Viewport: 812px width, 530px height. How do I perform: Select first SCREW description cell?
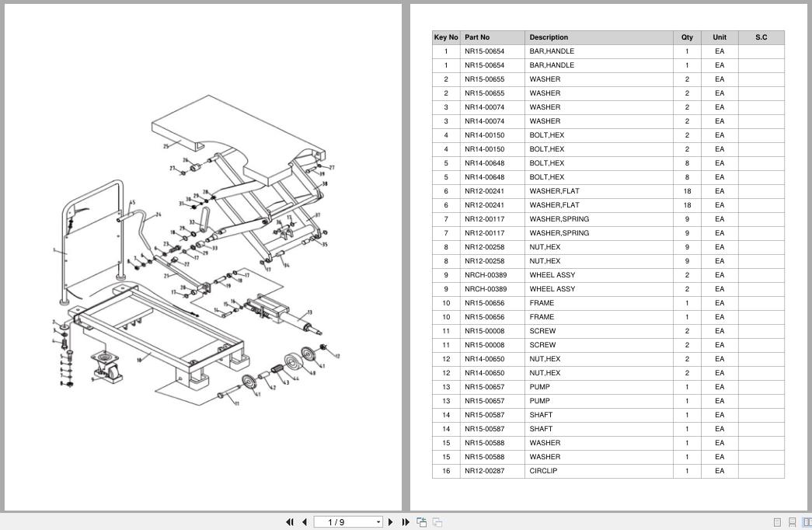(599, 331)
